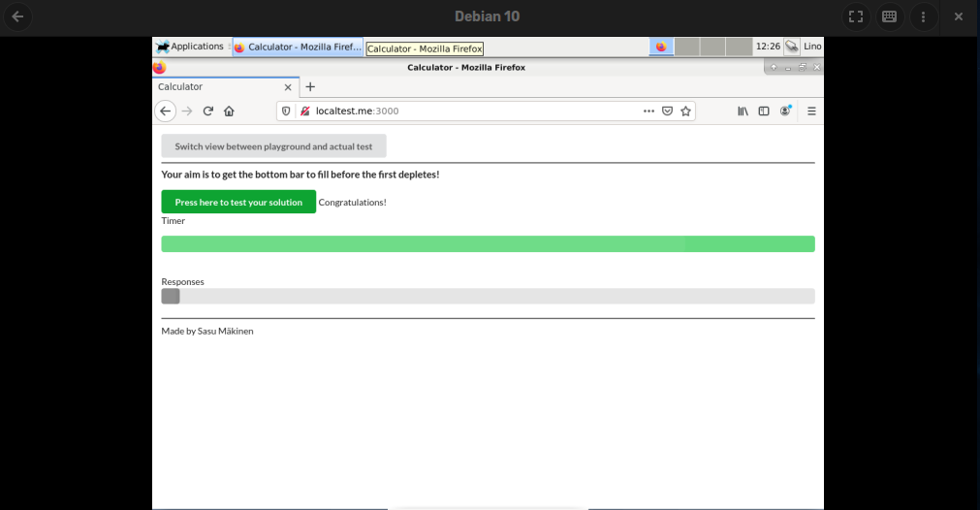Open a new tab with plus button
The width and height of the screenshot is (980, 510).
(x=310, y=86)
